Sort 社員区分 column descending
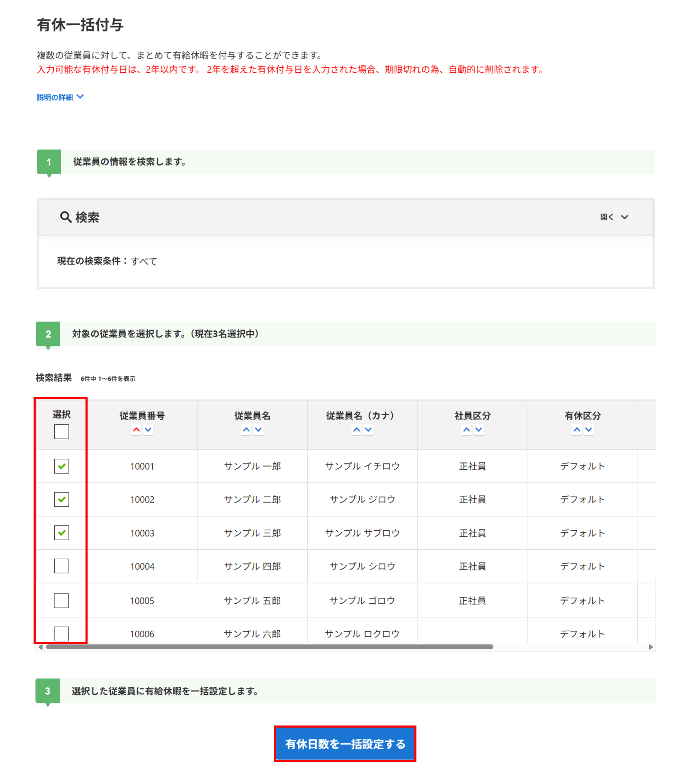 click(x=479, y=430)
